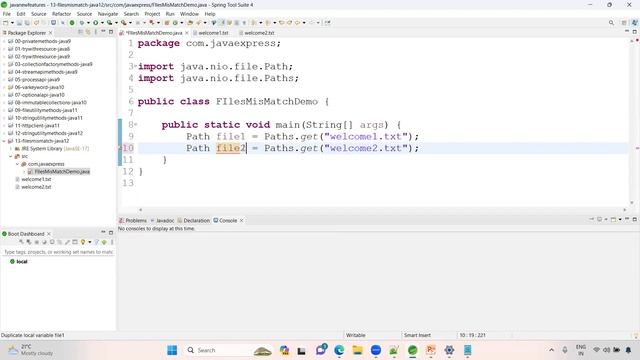Open the Search menu

point(131,14)
